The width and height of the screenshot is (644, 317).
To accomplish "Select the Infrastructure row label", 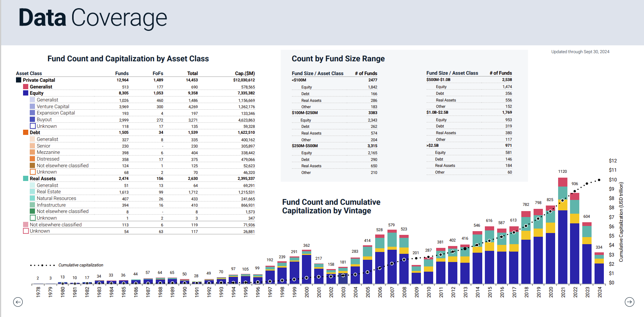I will (x=51, y=205).
